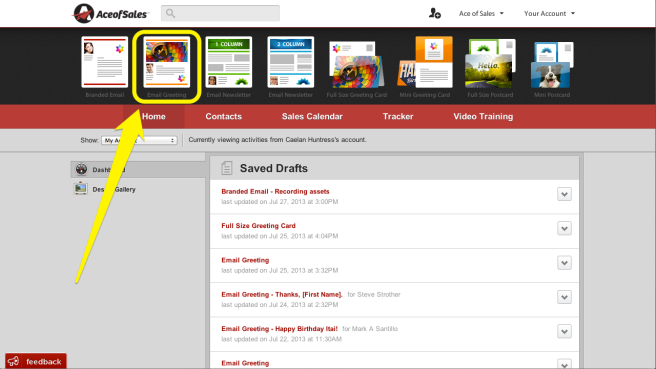The height and width of the screenshot is (369, 656).
Task: Expand options for Happy Birthday Itai! draft
Action: point(564,331)
